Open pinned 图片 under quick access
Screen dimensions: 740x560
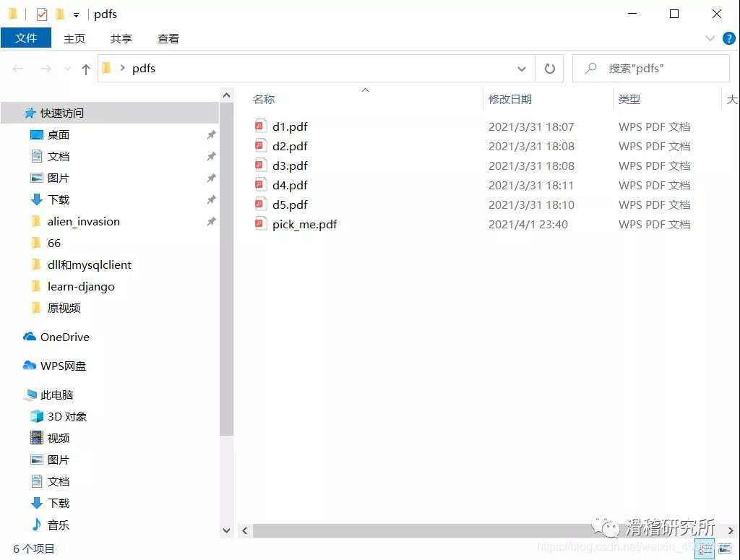[x=59, y=178]
